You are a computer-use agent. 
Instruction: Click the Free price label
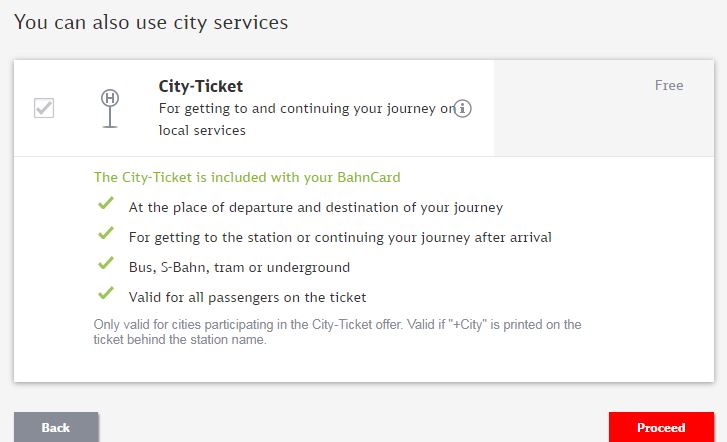coord(669,85)
